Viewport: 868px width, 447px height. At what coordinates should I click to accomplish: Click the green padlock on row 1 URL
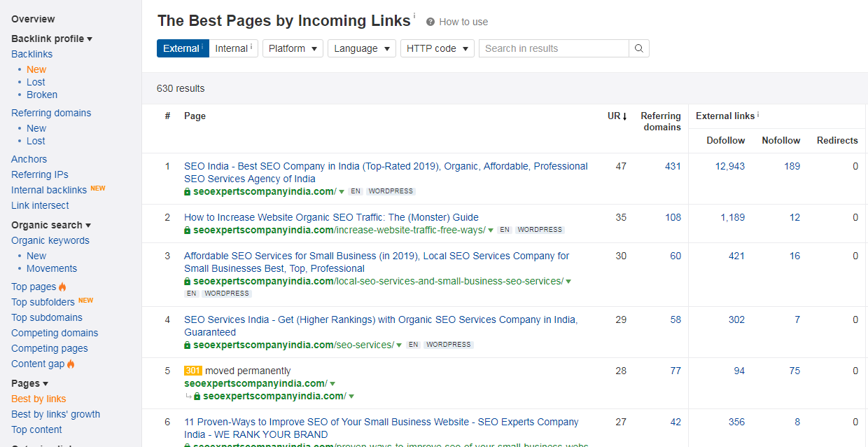tap(188, 191)
